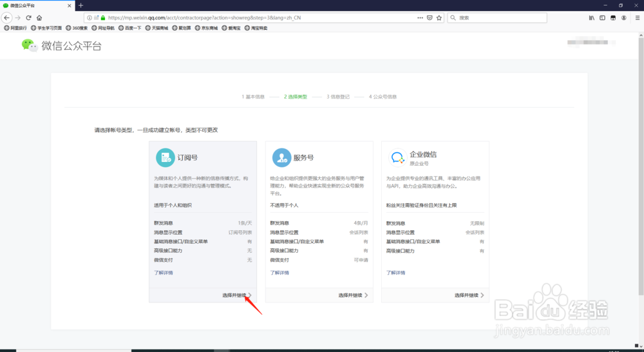Screen dimensions: 644x352
Task: Open page actions three-dots menu
Action: coord(420,17)
